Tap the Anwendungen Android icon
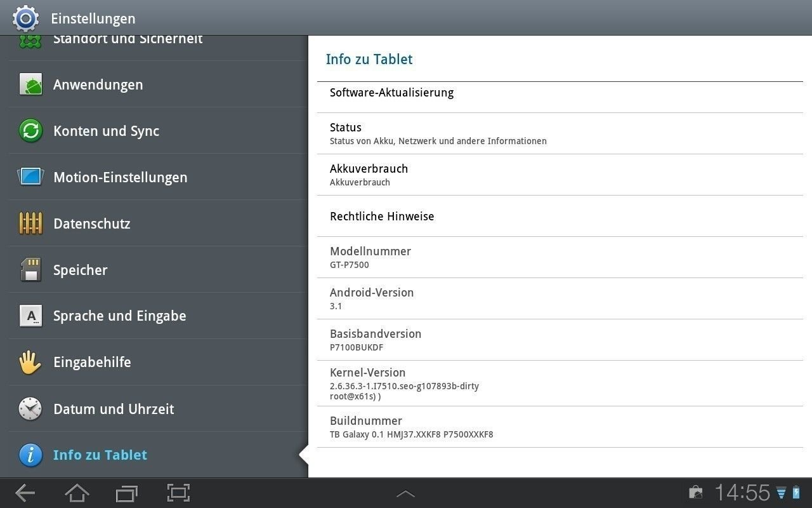The height and width of the screenshot is (508, 812). point(30,84)
